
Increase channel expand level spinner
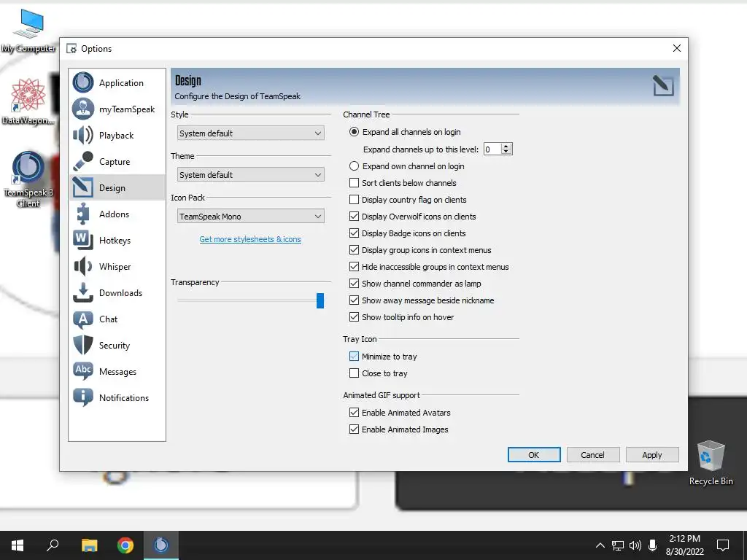click(506, 146)
